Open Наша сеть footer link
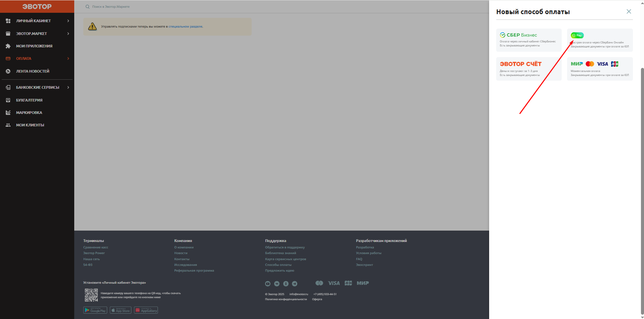This screenshot has width=644, height=319. (x=91, y=259)
